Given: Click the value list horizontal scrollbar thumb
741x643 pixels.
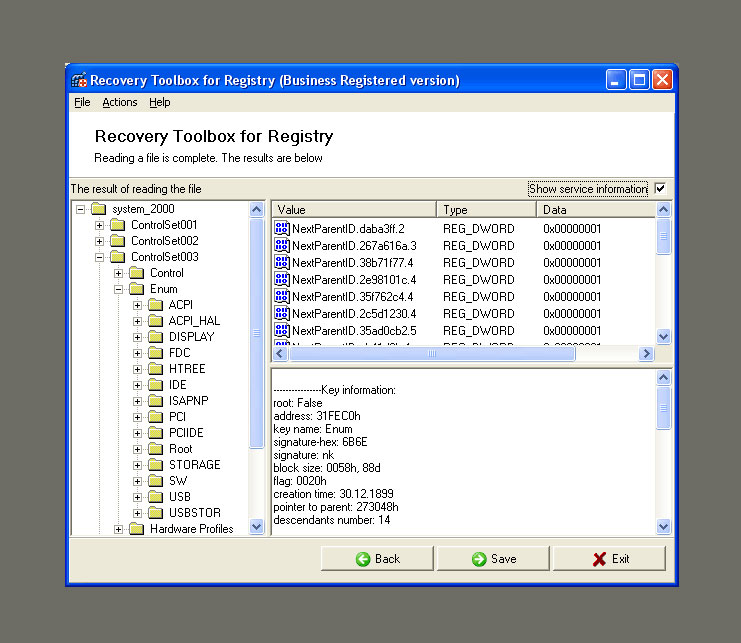Looking at the screenshot, I should click(432, 353).
